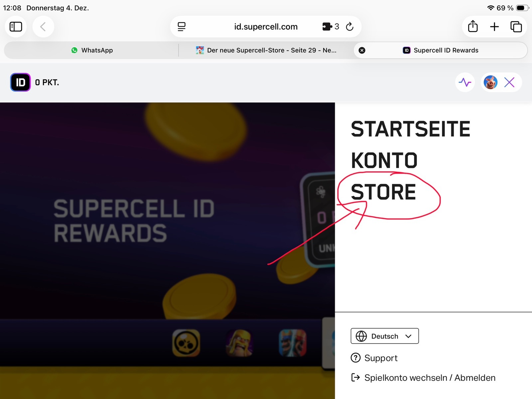The image size is (532, 399).
Task: Reload the id.supercell.com page
Action: (x=349, y=27)
